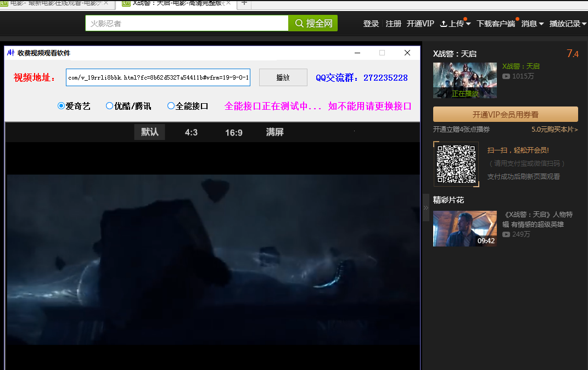Close the 电影 browser tab
Screen dimensions: 588x370
[106, 3]
